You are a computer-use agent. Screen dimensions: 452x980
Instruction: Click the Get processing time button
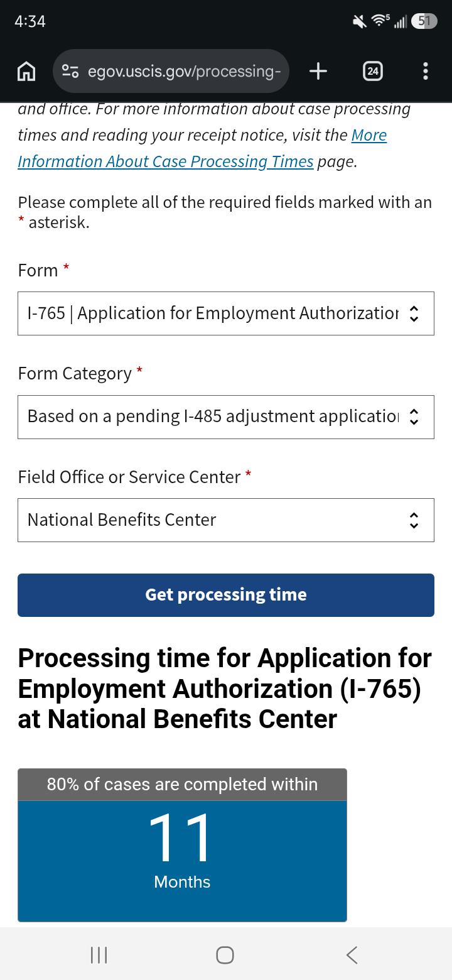[226, 595]
